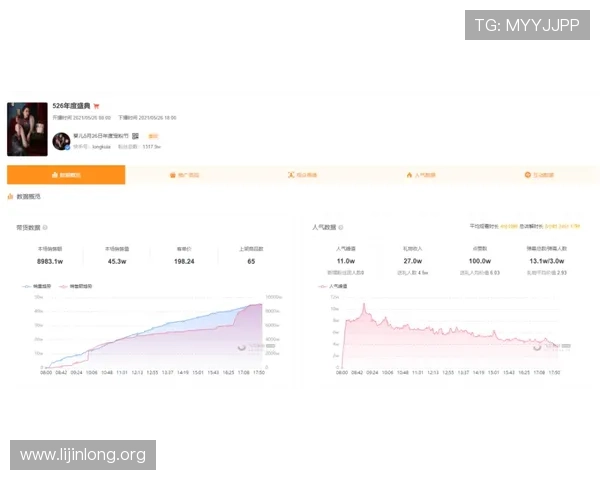Viewport: 600px width, 480px height.
Task: Click the flame icon on 人气数据 tab
Action: (x=409, y=175)
